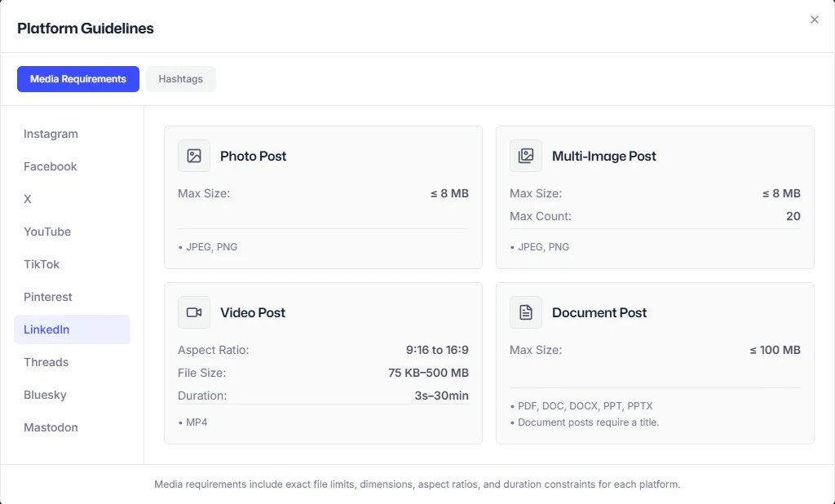Choose X in the platform sidebar
Screen dimensions: 835x504
73,199
